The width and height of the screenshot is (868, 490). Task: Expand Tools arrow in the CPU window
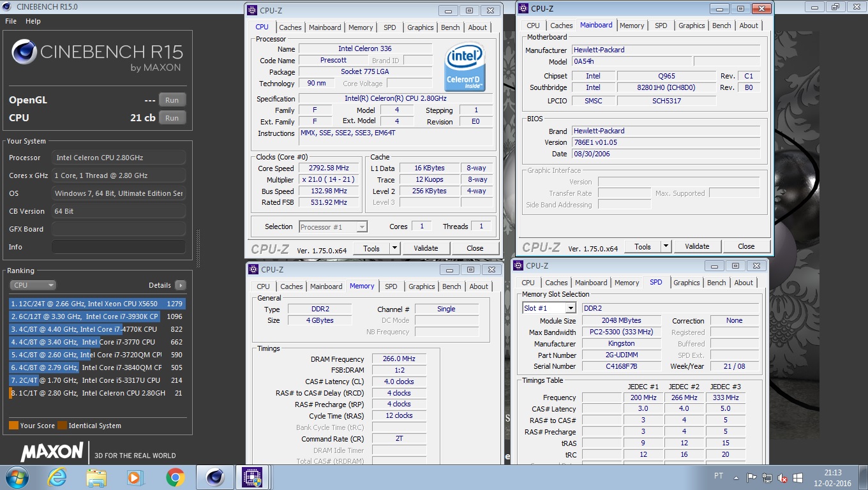click(394, 248)
